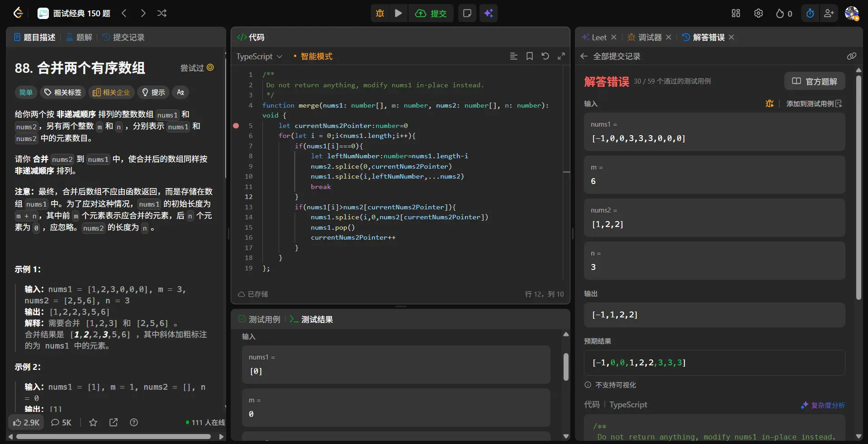This screenshot has height=444, width=868.
Task: Reset code with the revert icon
Action: tap(545, 56)
